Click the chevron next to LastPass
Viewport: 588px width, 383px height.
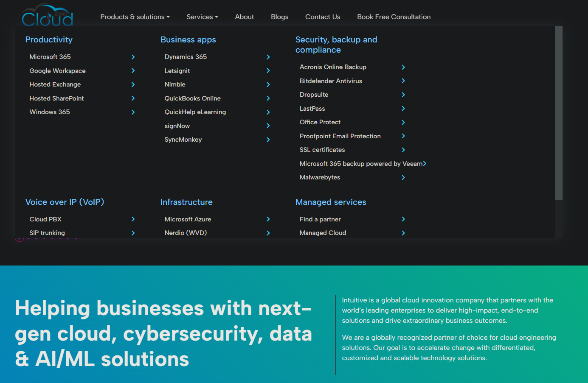tap(403, 109)
